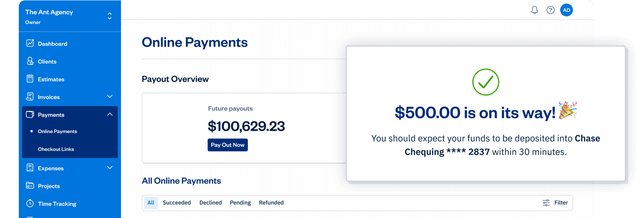Open the notifications bell icon
Viewport: 644px width, 218px height.
pos(534,10)
